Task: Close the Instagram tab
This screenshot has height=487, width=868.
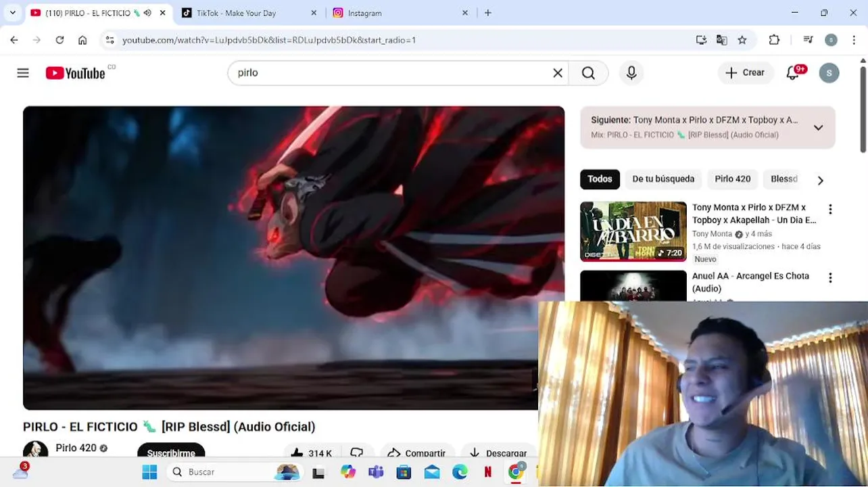Action: (x=465, y=13)
